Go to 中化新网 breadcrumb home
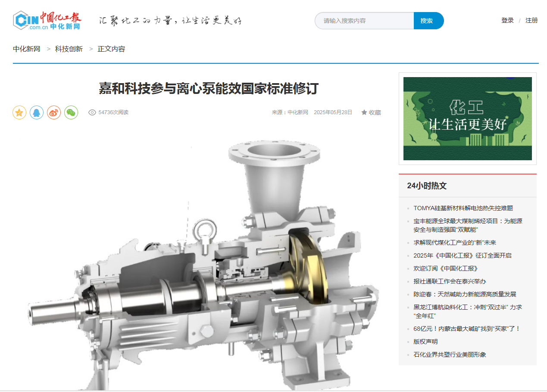This screenshot has width=547, height=392. (x=26, y=49)
